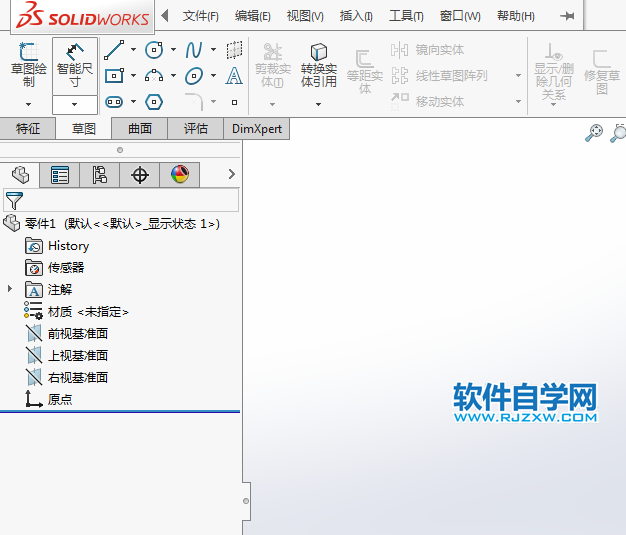626x535 pixels.
Task: Select the Corner Rectangle tool
Action: coord(114,75)
